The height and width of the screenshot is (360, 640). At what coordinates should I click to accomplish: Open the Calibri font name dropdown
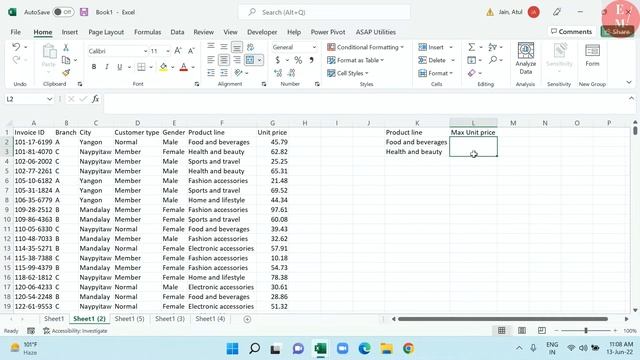(145, 51)
